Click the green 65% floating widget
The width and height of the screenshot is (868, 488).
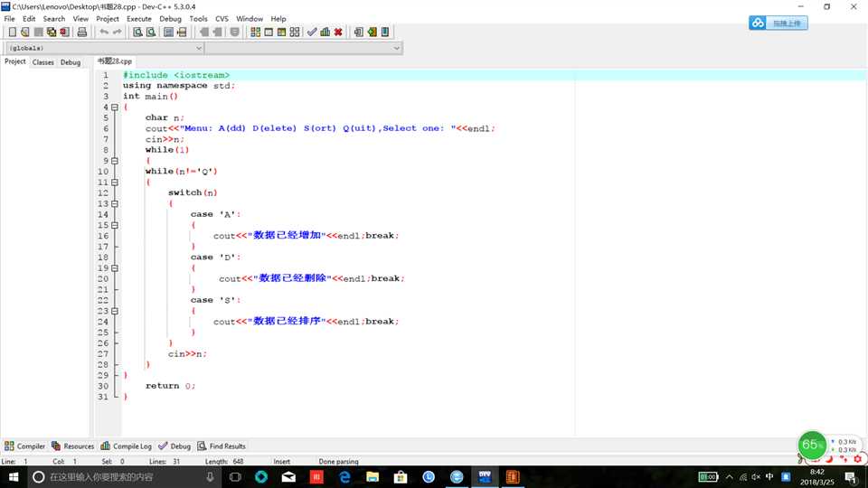click(812, 445)
